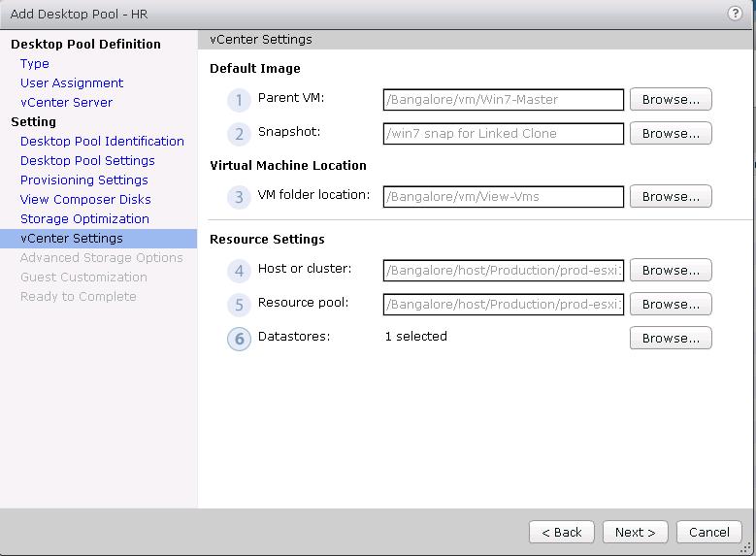Click the step 6 Datastores number icon
Viewport: 756px width, 556px height.
239,339
